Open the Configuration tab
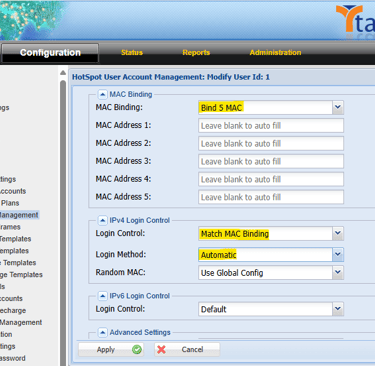This screenshot has width=375, height=366. pyautogui.click(x=50, y=53)
